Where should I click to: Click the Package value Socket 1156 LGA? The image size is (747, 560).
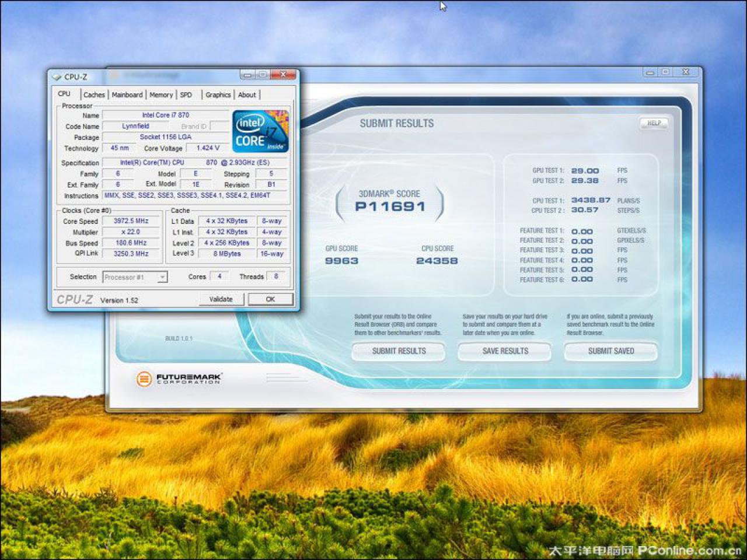166,137
